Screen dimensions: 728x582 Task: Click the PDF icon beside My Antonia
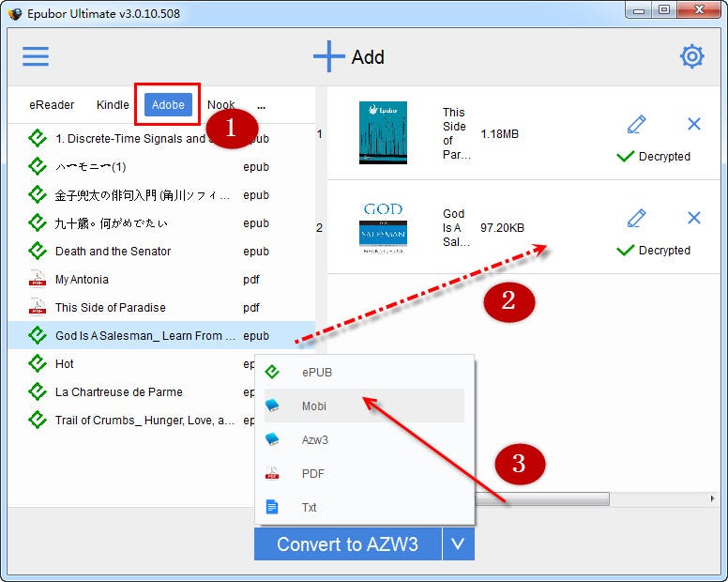point(38,279)
